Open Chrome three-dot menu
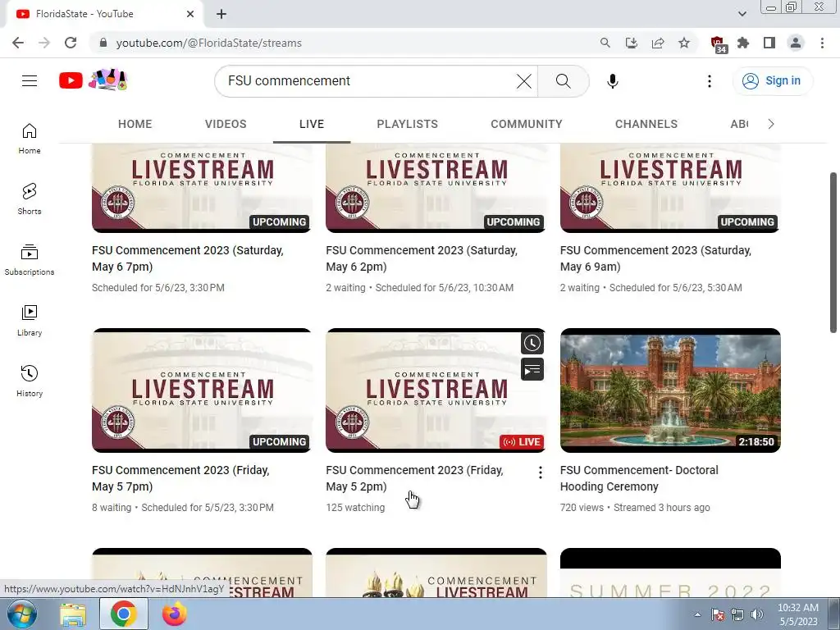The image size is (840, 630). [x=822, y=43]
